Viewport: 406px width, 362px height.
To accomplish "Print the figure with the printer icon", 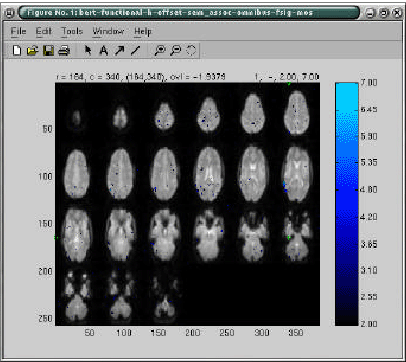I will click(64, 51).
